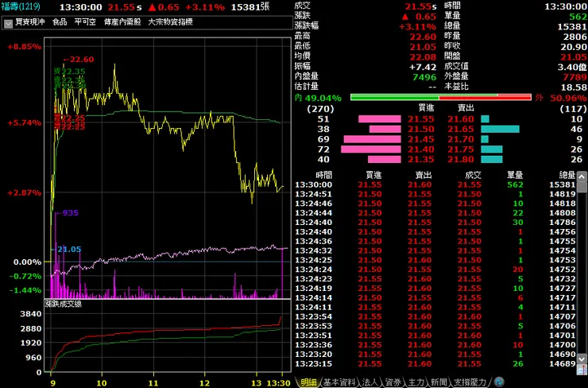Viewport: 588px width, 388px height.
Task: Click the 21.05 low marker on chart
Action: click(67, 249)
